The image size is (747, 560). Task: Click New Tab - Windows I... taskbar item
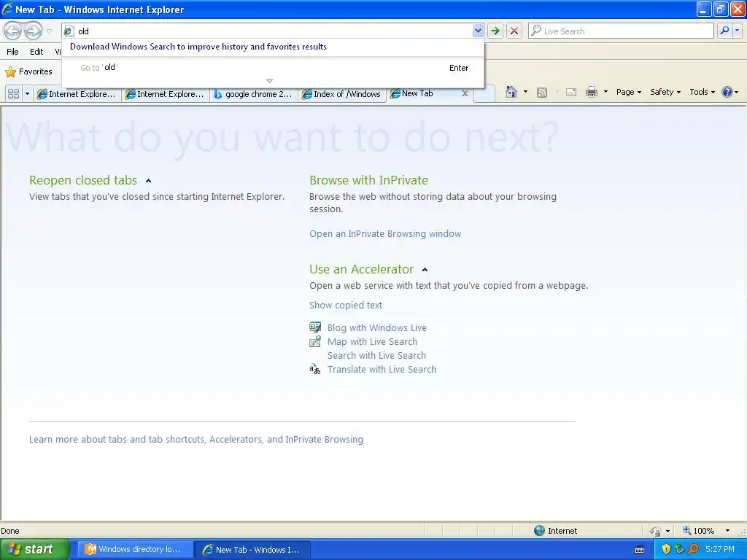tap(253, 550)
